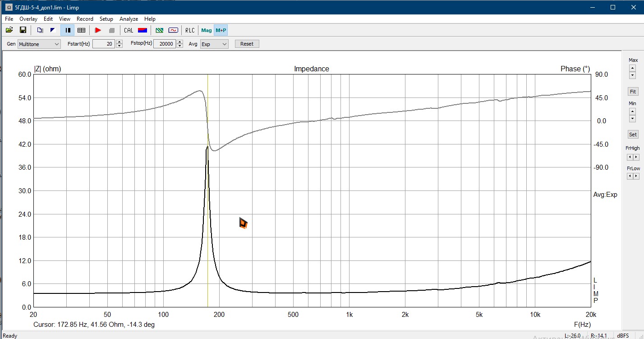Click the 'R:-14.1' level in status bar
Screen dimensions: 644x339
(599, 335)
